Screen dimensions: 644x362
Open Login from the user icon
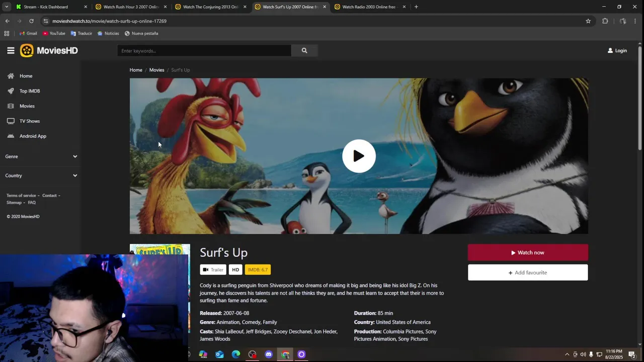coord(617,50)
